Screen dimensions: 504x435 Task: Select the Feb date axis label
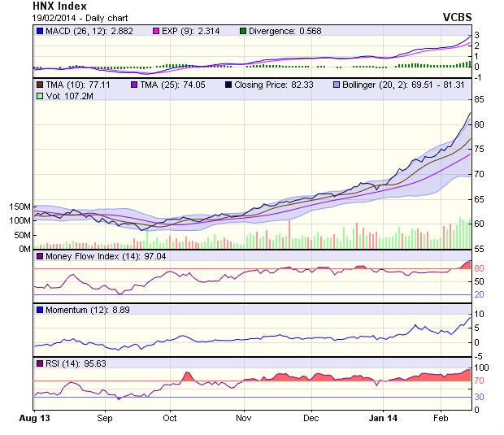[440, 417]
